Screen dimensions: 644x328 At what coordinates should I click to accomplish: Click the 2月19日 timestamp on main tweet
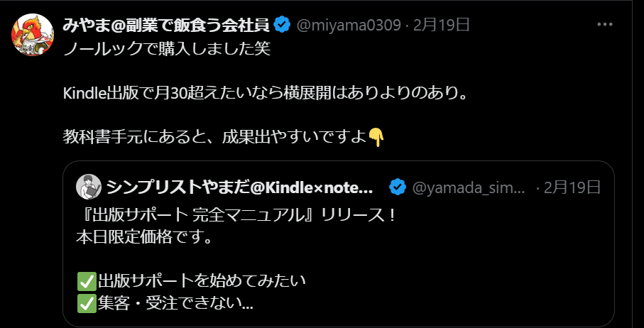pos(442,25)
